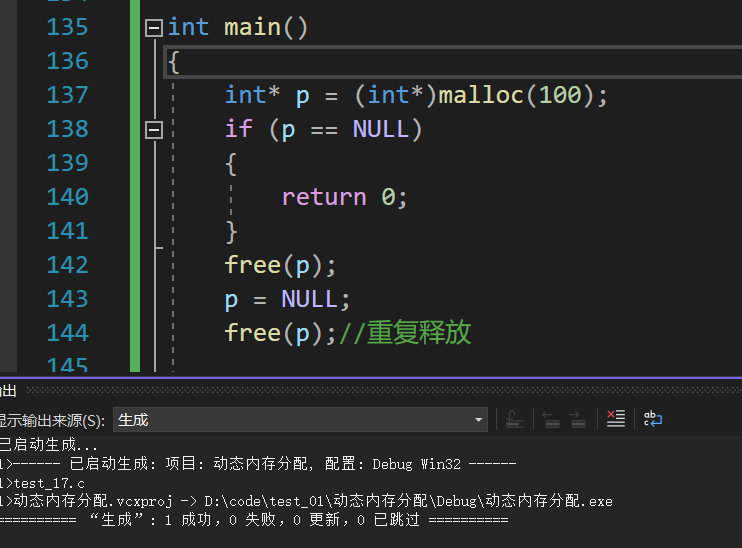Image resolution: width=742 pixels, height=548 pixels.
Task: Collapse the main() function fold marker
Action: (x=154, y=28)
